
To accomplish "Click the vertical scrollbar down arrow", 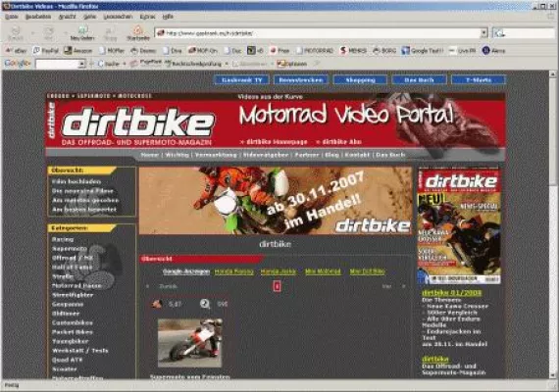I will [x=552, y=375].
